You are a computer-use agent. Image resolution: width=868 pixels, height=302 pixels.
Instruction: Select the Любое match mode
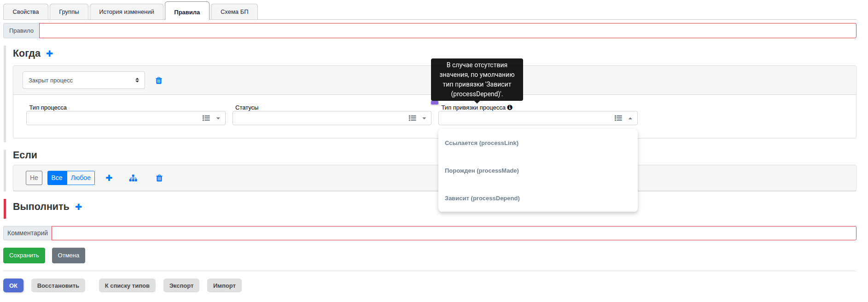tap(81, 178)
